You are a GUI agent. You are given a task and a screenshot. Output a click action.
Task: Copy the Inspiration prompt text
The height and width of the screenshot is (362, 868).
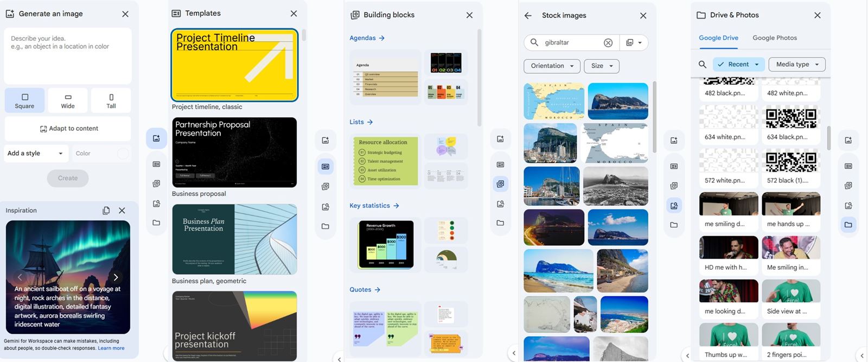[106, 211]
